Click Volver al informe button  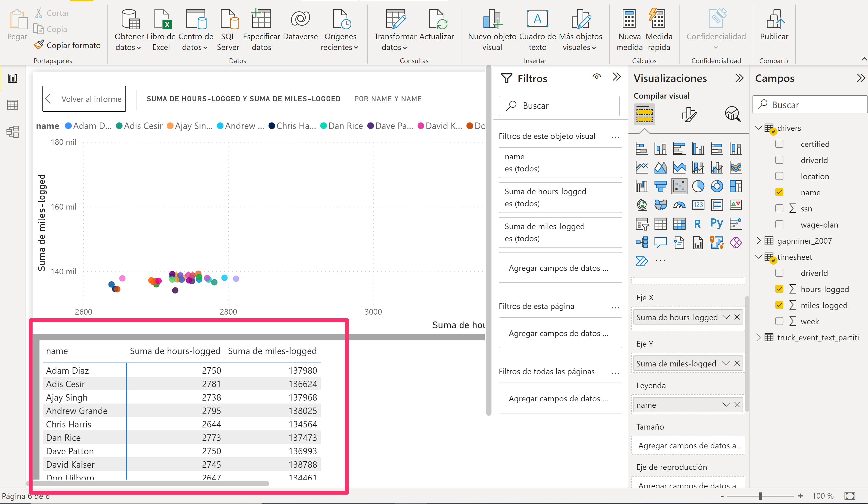tap(84, 98)
